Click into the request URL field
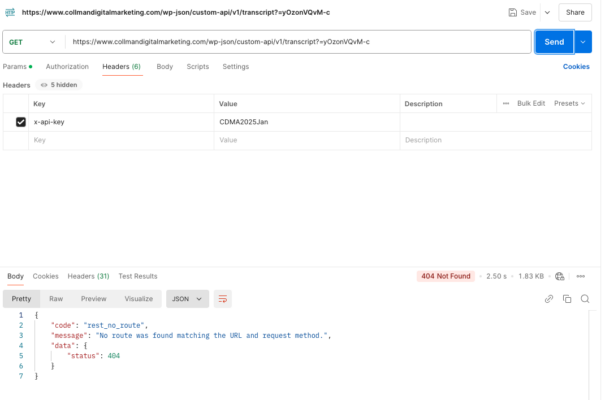605x400 pixels. 298,42
